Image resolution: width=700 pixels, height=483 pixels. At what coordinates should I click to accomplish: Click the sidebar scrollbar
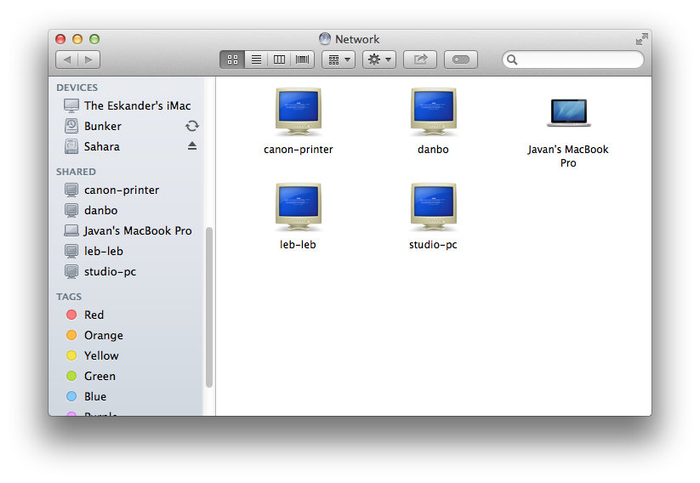coord(208,308)
